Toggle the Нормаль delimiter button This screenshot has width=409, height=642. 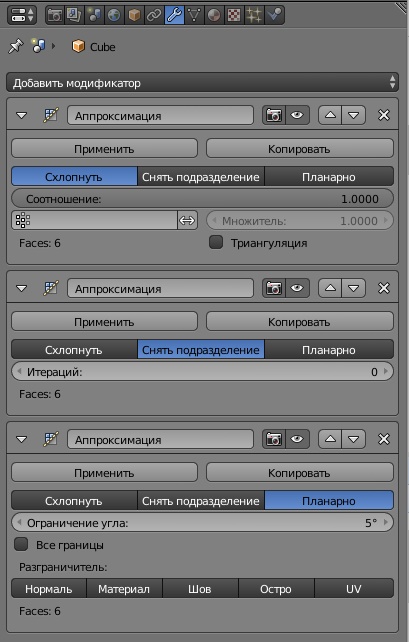click(x=49, y=588)
